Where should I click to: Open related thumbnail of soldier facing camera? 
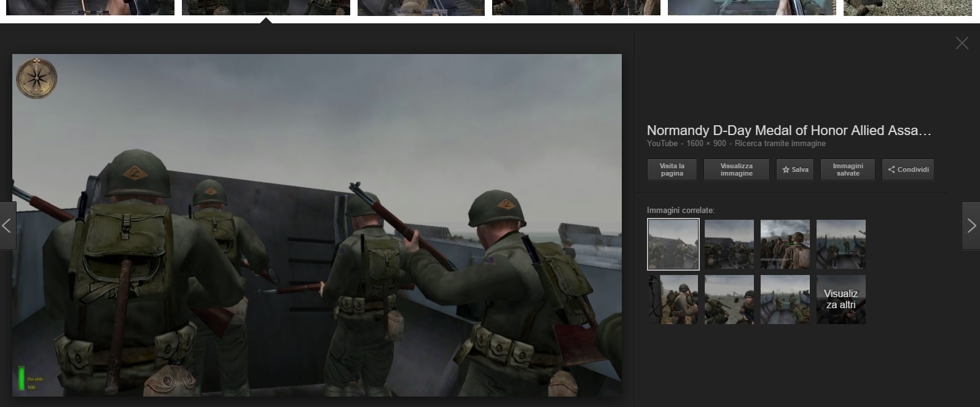point(729,300)
